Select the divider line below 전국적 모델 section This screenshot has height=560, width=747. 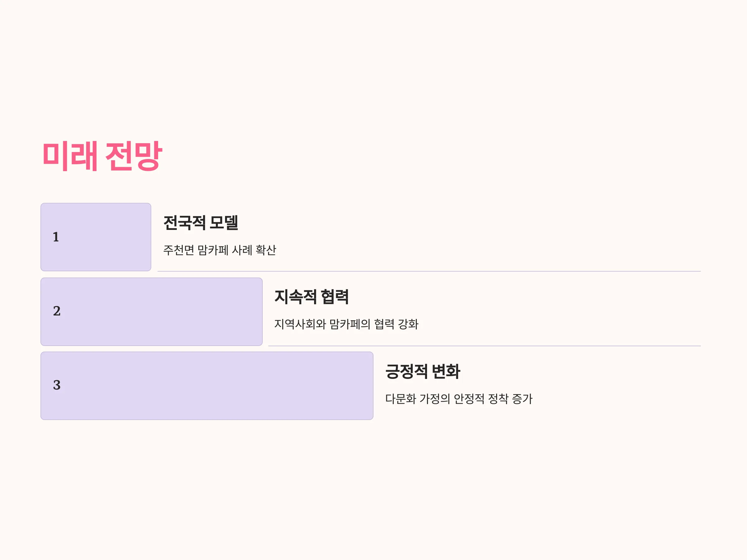tap(429, 271)
